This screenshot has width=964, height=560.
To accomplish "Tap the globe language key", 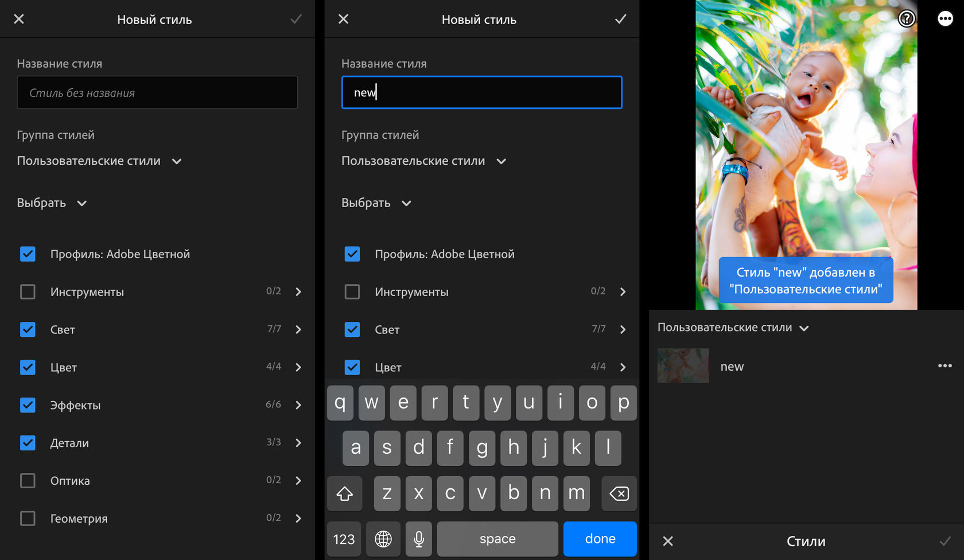I will click(383, 539).
